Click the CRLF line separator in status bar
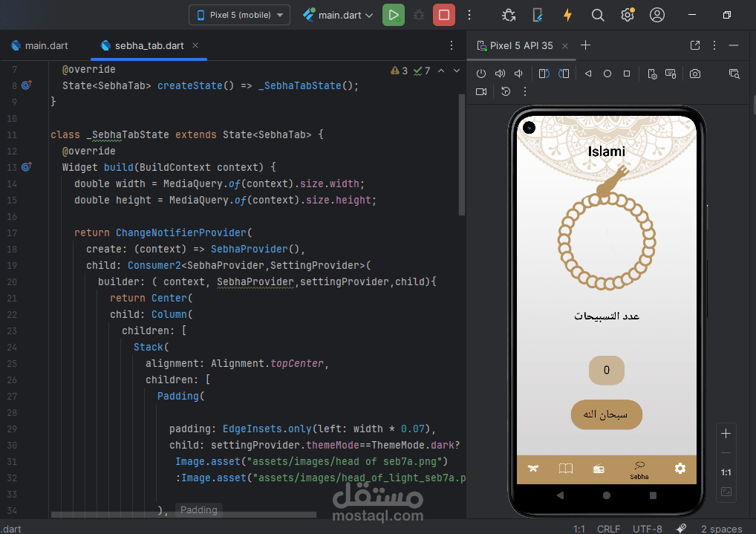The image size is (756, 534). (x=608, y=529)
